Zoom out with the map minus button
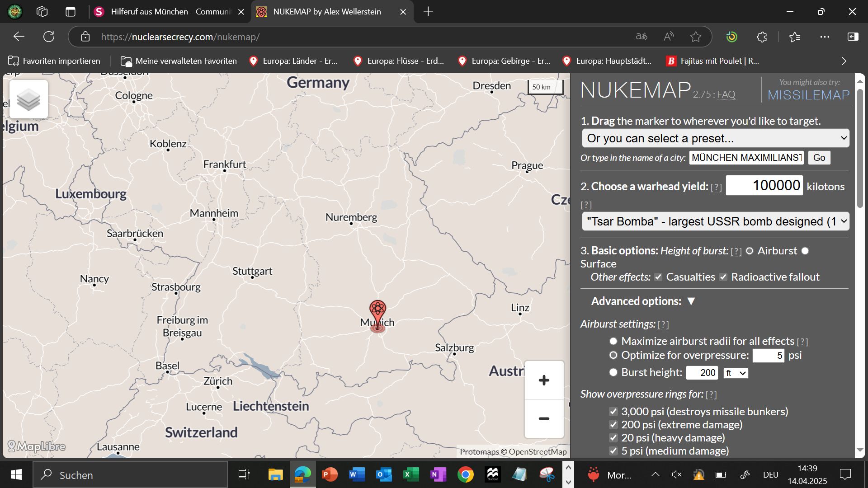The height and width of the screenshot is (488, 868). (544, 419)
